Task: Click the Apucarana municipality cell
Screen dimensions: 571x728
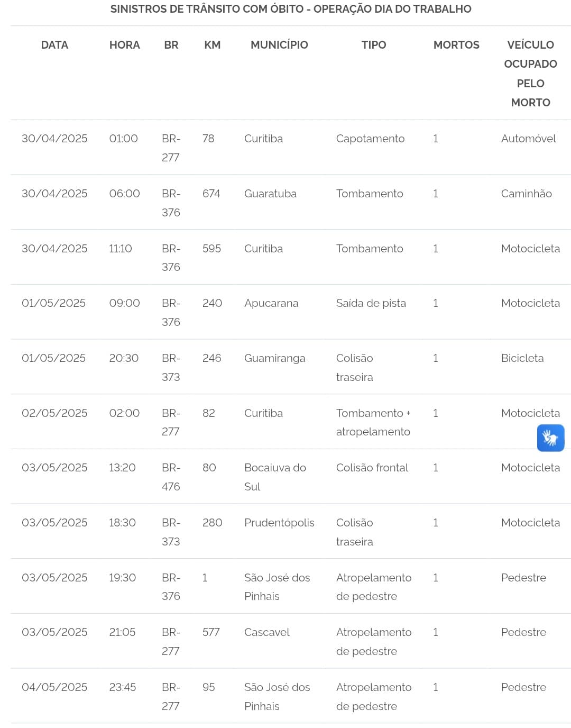Action: [271, 303]
